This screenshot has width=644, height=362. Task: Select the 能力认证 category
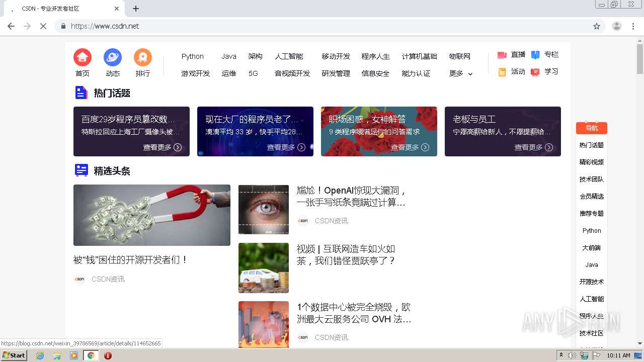[x=416, y=73]
